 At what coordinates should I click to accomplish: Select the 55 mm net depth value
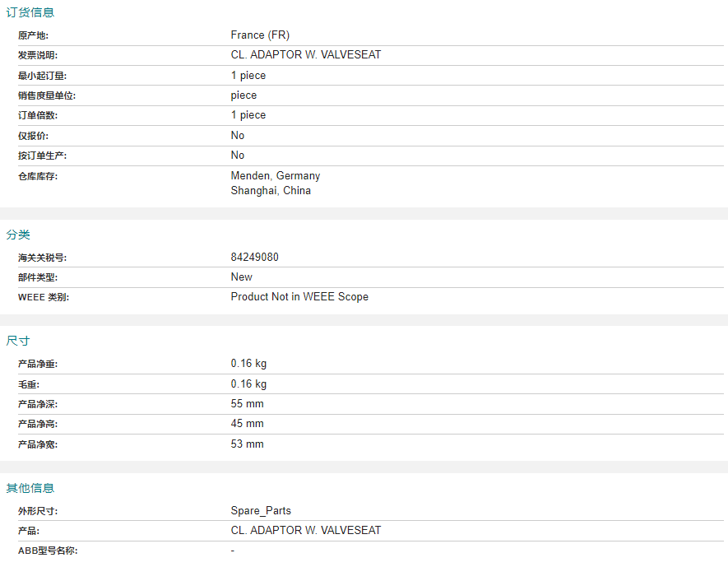click(247, 404)
